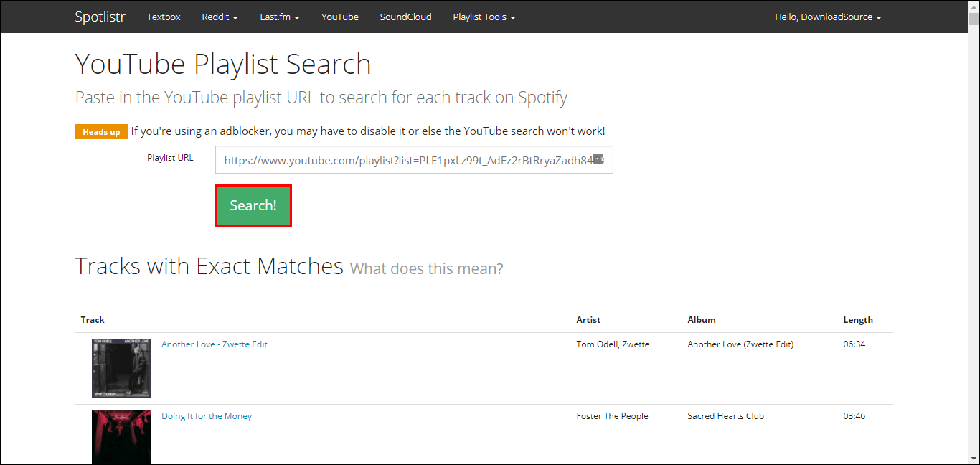Open the Hello, DownloadSource user menu
The image size is (980, 465).
828,17
